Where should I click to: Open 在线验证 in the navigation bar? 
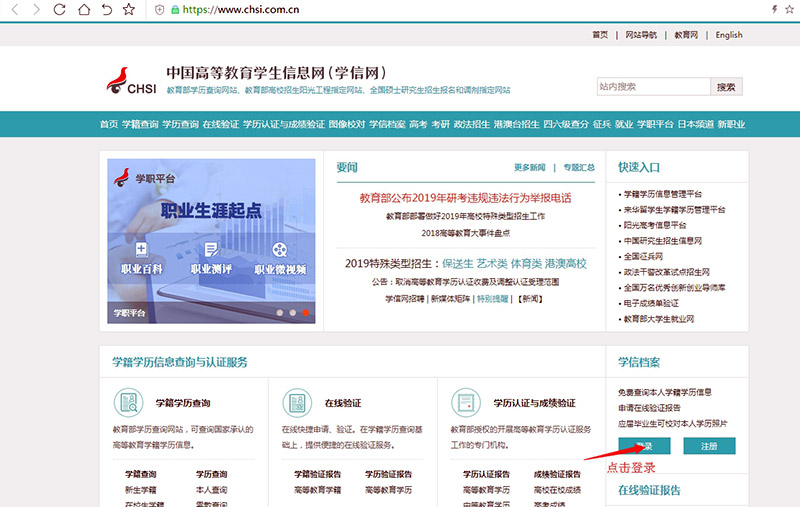(220, 124)
